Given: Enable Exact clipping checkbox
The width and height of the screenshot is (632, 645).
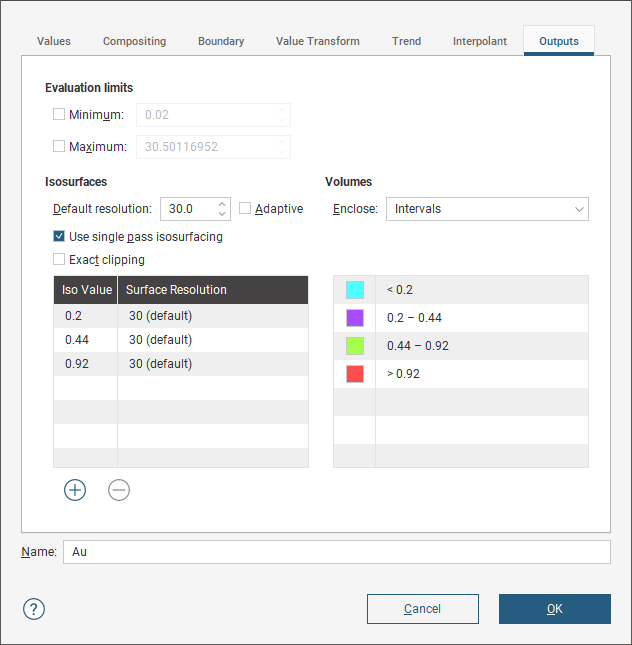Looking at the screenshot, I should [x=60, y=260].
